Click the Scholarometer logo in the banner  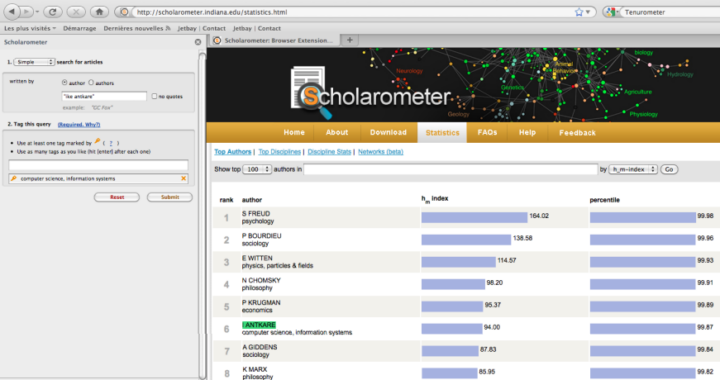point(371,94)
